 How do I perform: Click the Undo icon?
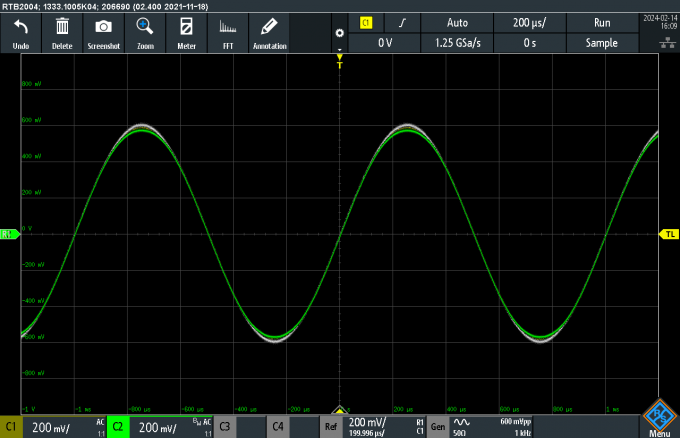coord(20,33)
